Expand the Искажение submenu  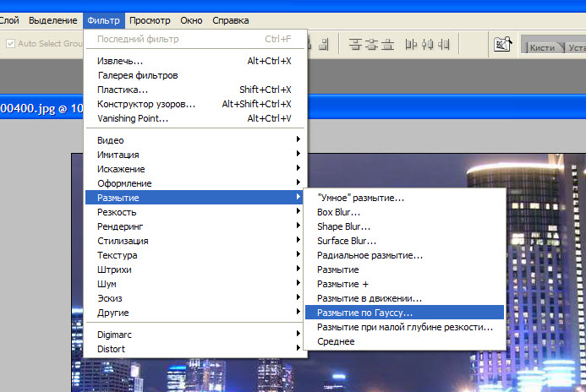pyautogui.click(x=194, y=169)
